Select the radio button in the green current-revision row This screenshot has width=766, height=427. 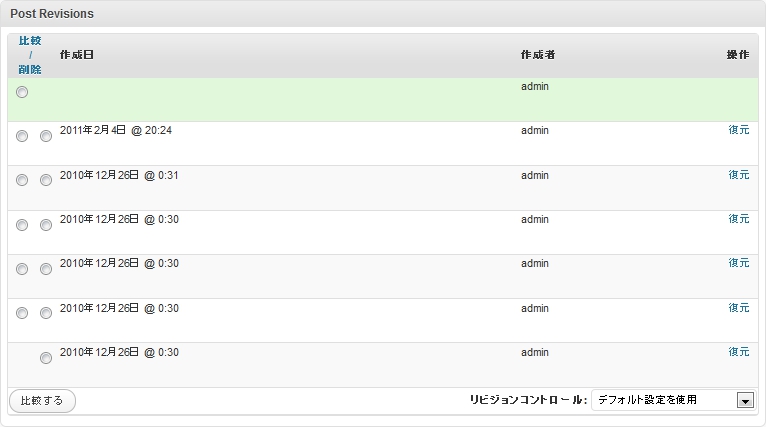pos(22,92)
